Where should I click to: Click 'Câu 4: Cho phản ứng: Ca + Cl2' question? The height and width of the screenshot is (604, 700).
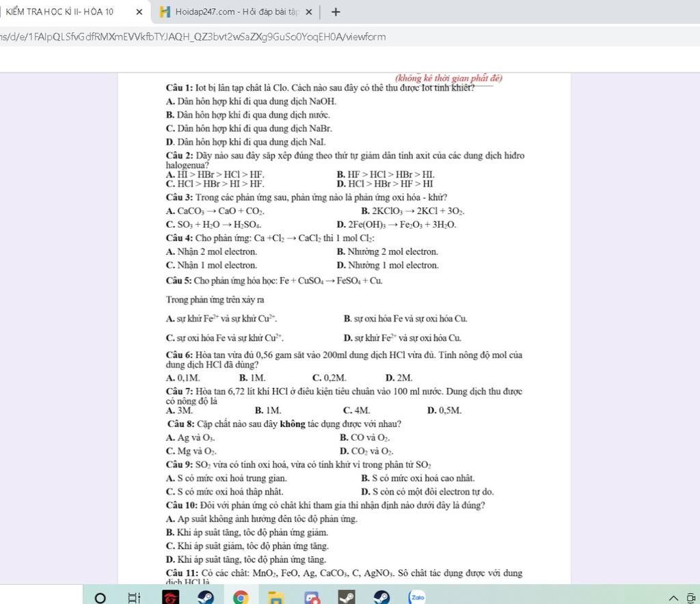pyautogui.click(x=270, y=238)
